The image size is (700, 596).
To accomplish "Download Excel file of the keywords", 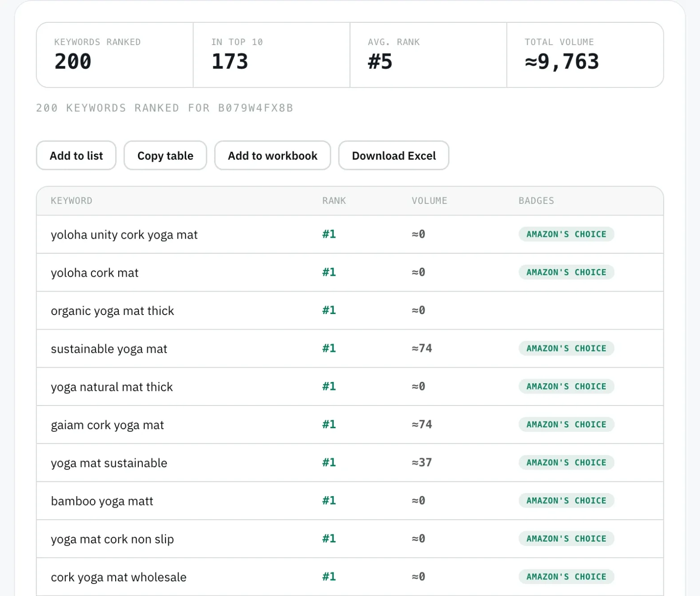I will coord(394,156).
